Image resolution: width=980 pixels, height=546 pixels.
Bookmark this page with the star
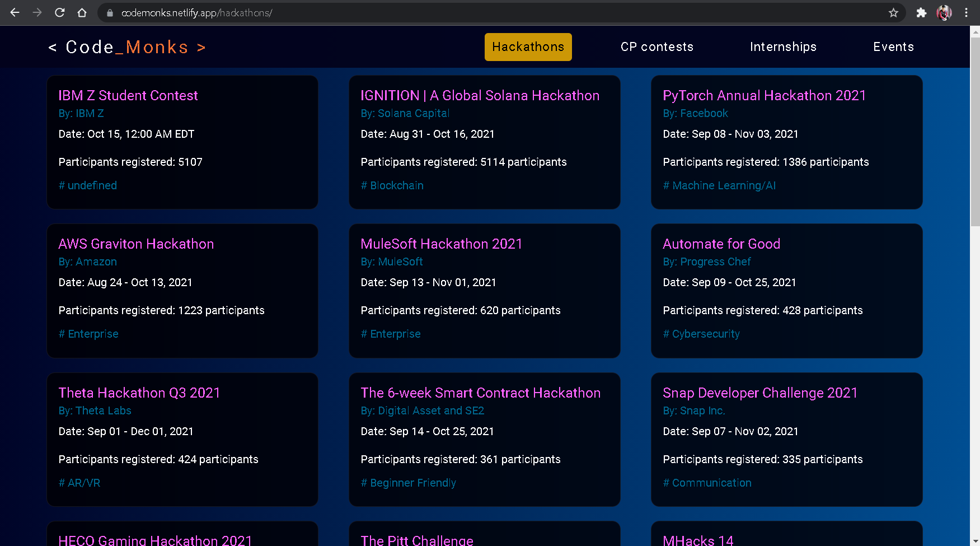point(893,12)
